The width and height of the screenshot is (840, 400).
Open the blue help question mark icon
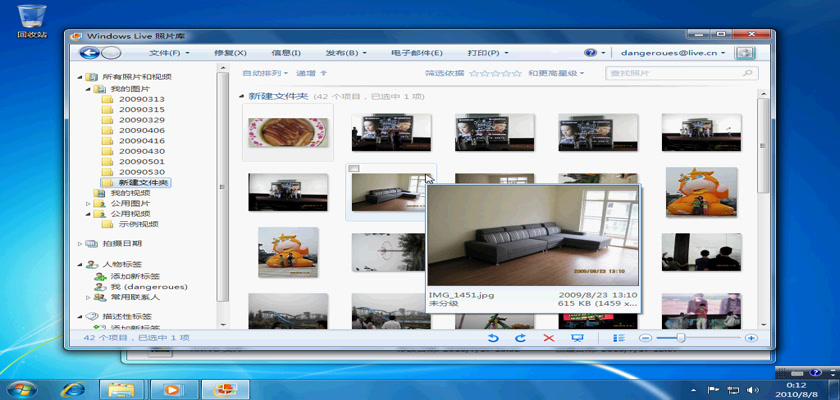pyautogui.click(x=591, y=52)
